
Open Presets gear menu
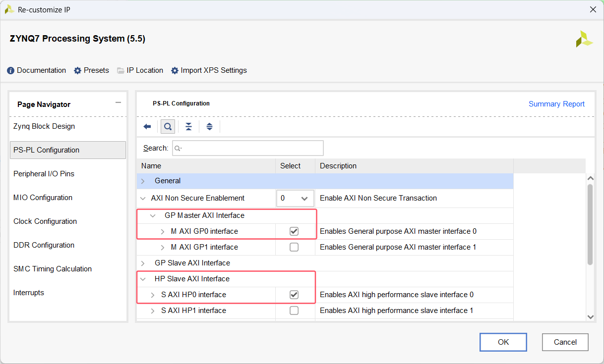[x=77, y=71]
